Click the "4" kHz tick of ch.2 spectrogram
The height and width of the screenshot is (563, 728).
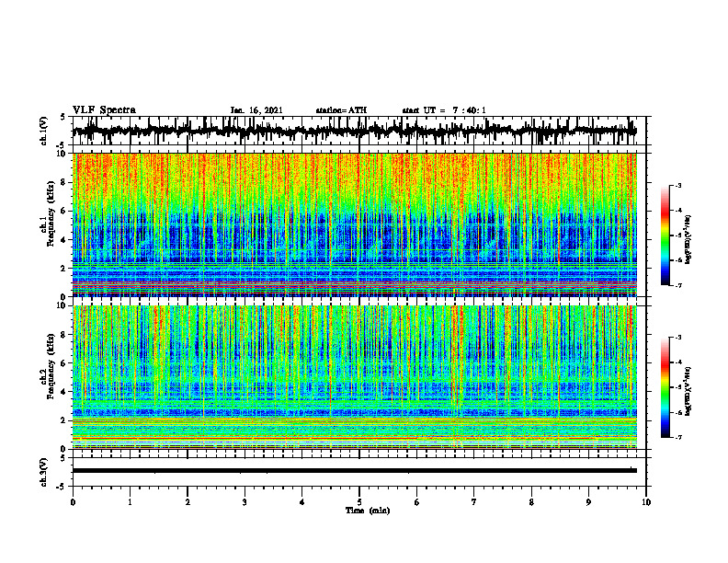64,392
